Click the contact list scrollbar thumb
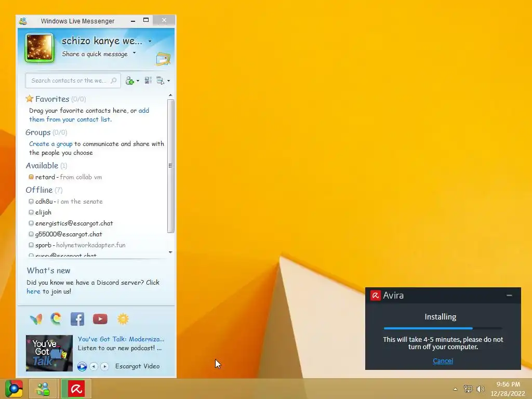532x399 pixels. 170,166
